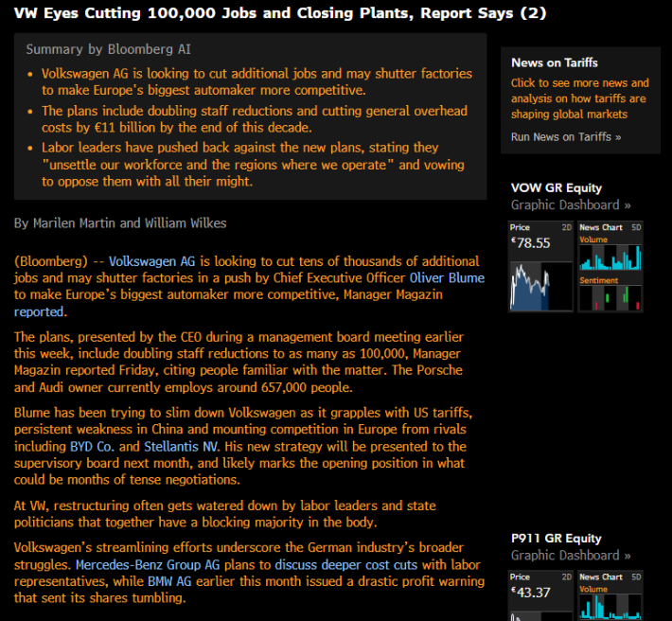Follow the 'reported' Manager Magazin link

tap(39, 311)
